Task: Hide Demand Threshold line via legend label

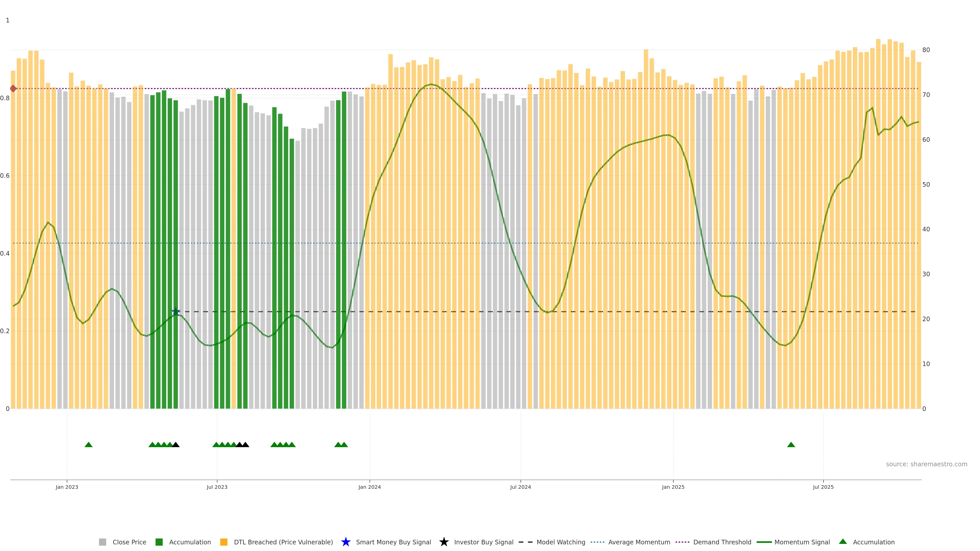Action: pos(722,542)
